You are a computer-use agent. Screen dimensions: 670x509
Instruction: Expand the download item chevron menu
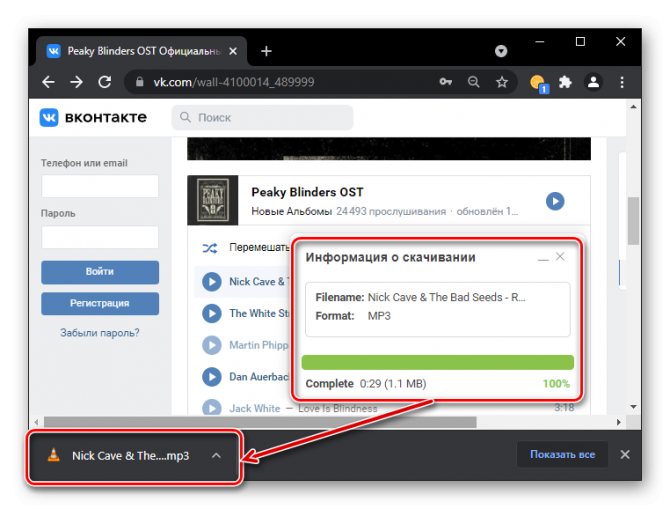click(x=216, y=456)
